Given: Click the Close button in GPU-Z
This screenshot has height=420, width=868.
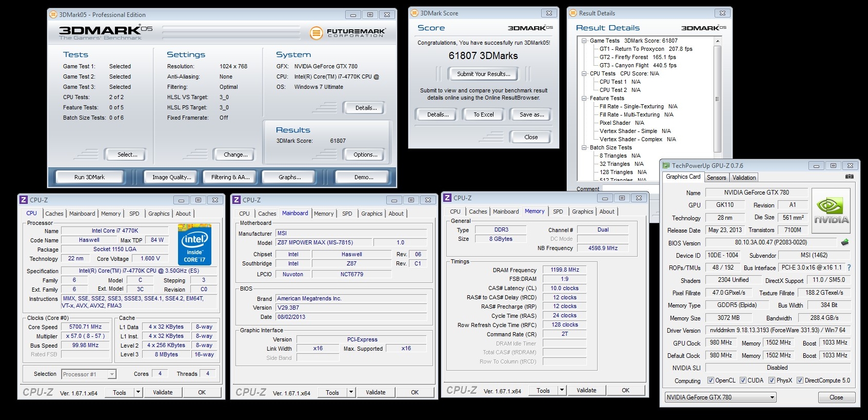Looking at the screenshot, I should coord(836,397).
